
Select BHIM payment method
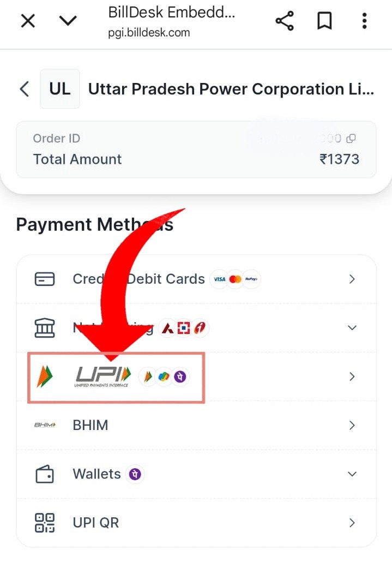pyautogui.click(x=91, y=425)
